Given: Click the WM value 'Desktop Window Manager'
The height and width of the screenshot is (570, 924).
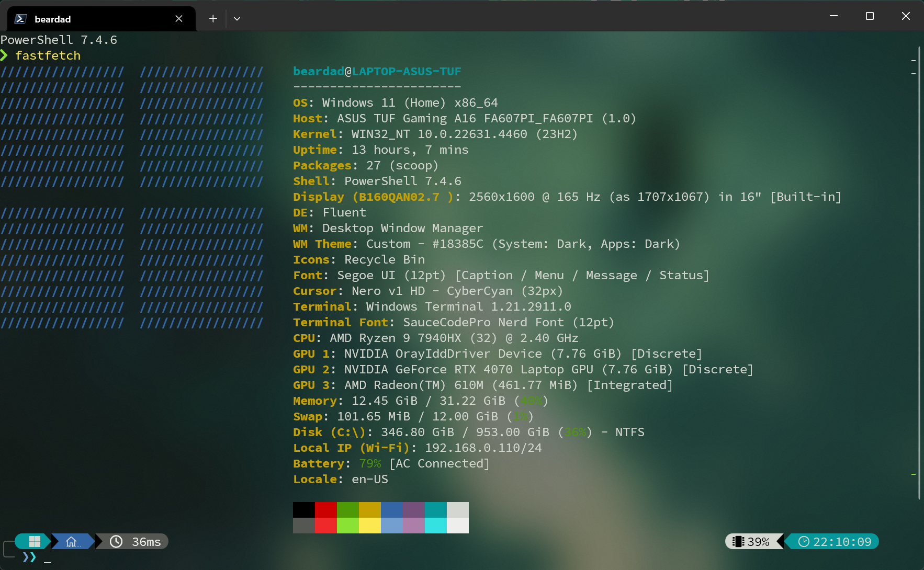Looking at the screenshot, I should pos(403,228).
